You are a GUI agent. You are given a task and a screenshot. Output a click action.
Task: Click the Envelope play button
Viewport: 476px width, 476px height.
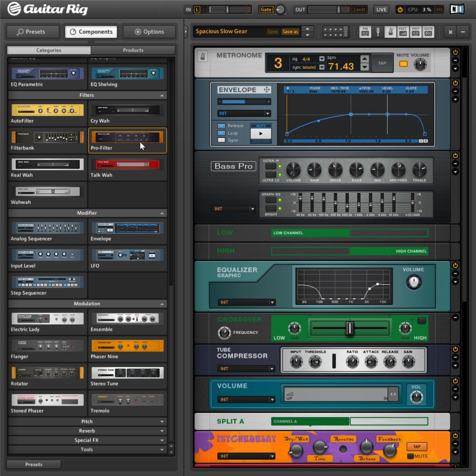(261, 133)
